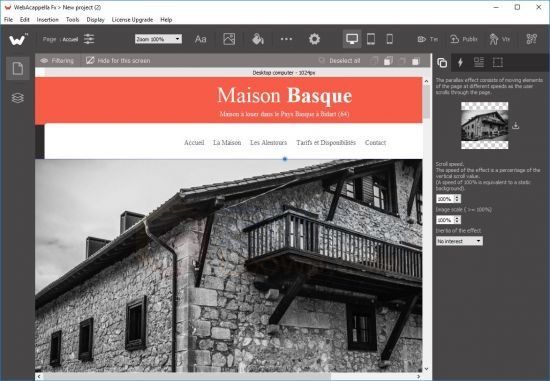Image resolution: width=550 pixels, height=381 pixels.
Task: Open the lightning bolt effects tab
Action: [x=460, y=63]
